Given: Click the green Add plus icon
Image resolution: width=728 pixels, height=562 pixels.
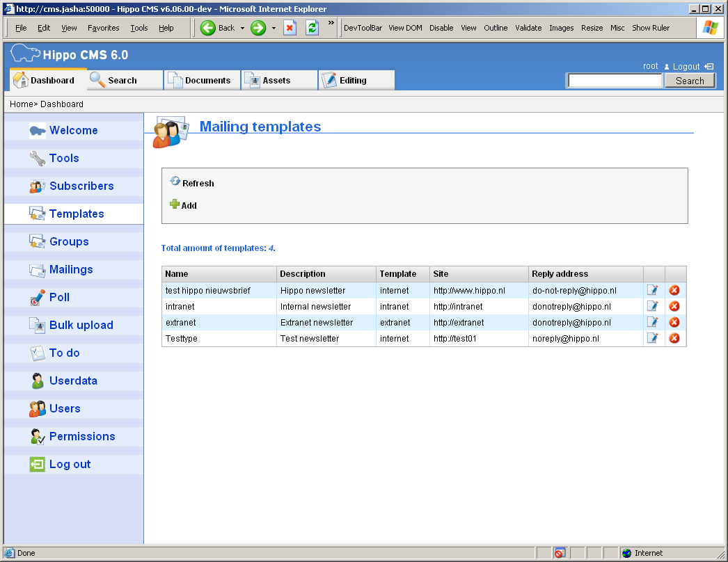Looking at the screenshot, I should click(175, 204).
